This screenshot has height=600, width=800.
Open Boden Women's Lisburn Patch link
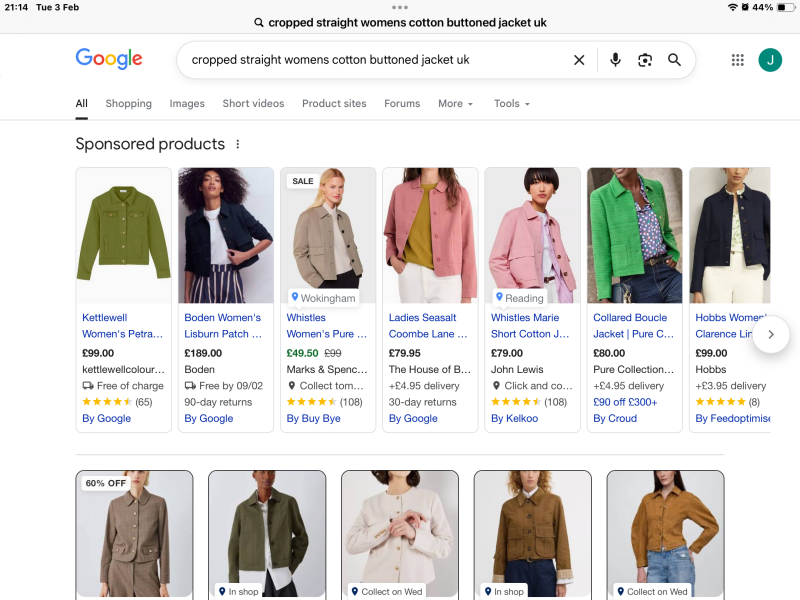(223, 326)
